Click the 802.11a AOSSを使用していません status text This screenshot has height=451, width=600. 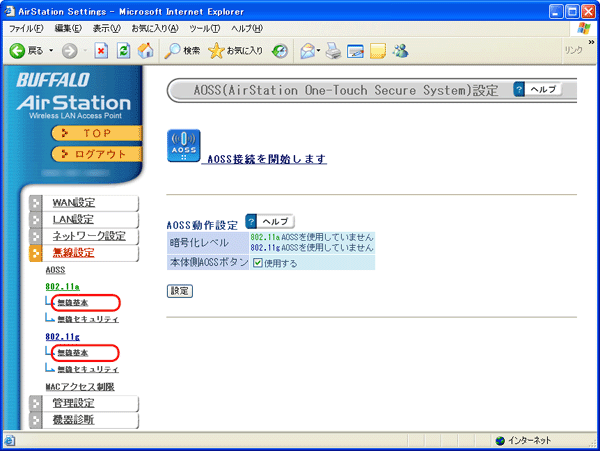click(x=311, y=237)
